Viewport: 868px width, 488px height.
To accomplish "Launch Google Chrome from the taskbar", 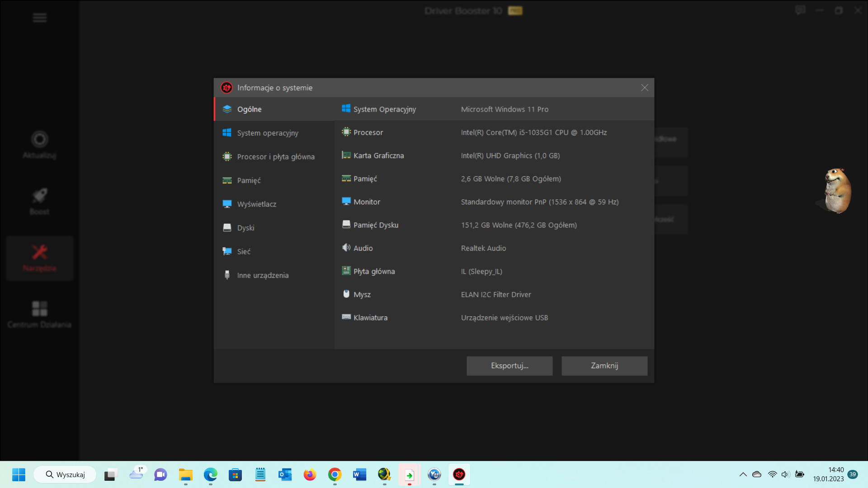I will click(335, 474).
